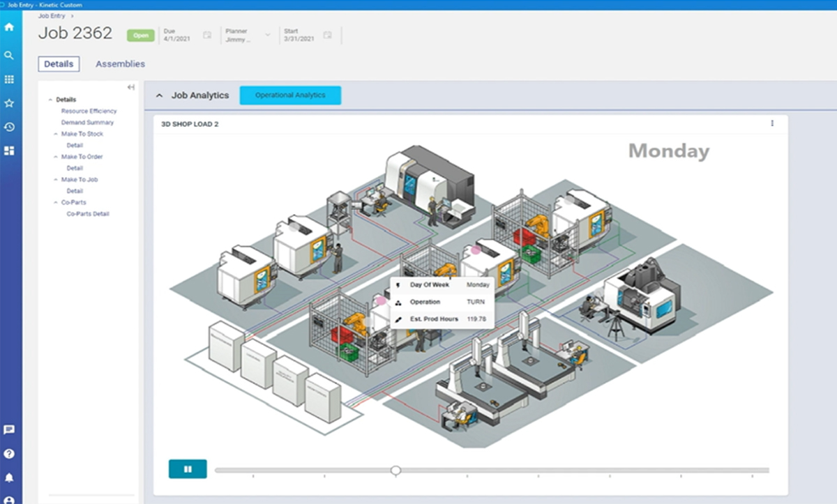This screenshot has height=504, width=837.
Task: Open Resource Efficiency link in tree
Action: pos(89,111)
